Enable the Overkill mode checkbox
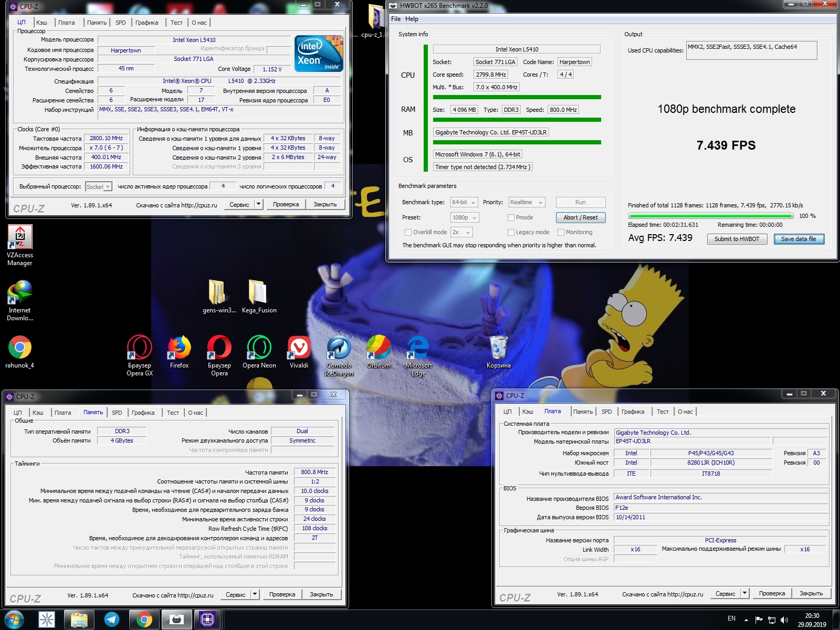Screen dimensions: 840x630 [408, 232]
